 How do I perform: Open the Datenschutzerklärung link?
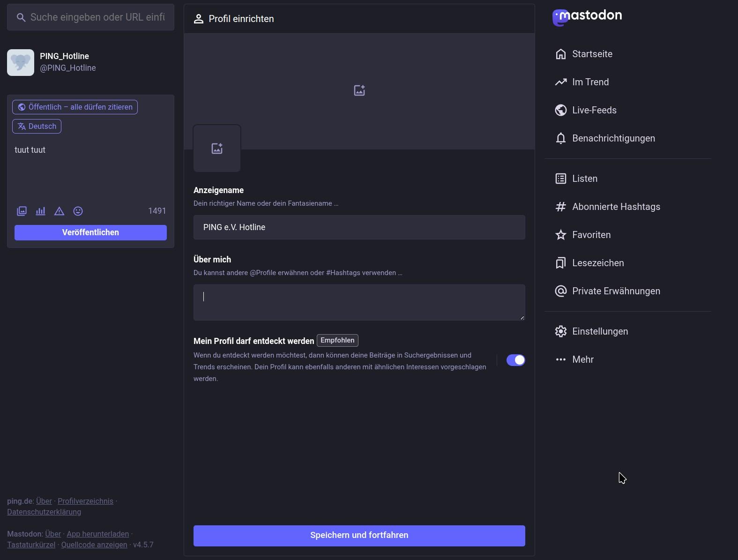pyautogui.click(x=44, y=512)
